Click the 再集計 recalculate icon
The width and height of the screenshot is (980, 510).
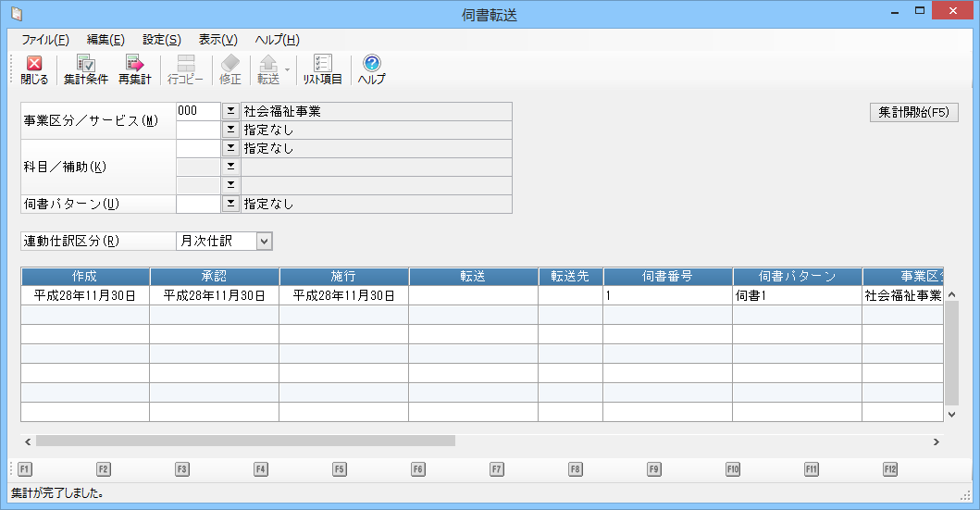(x=135, y=70)
